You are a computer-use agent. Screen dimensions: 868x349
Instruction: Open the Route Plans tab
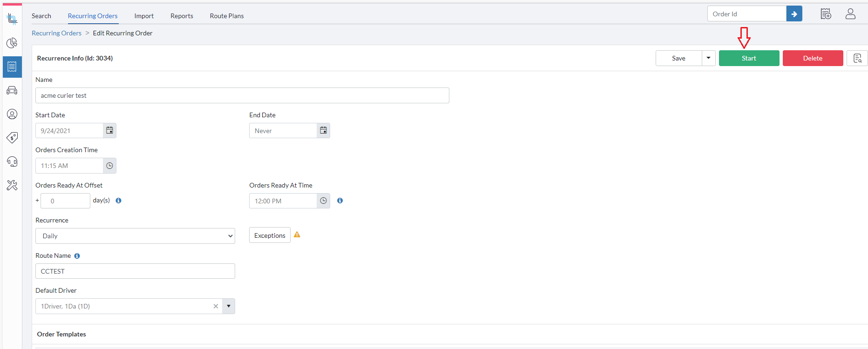coord(227,16)
